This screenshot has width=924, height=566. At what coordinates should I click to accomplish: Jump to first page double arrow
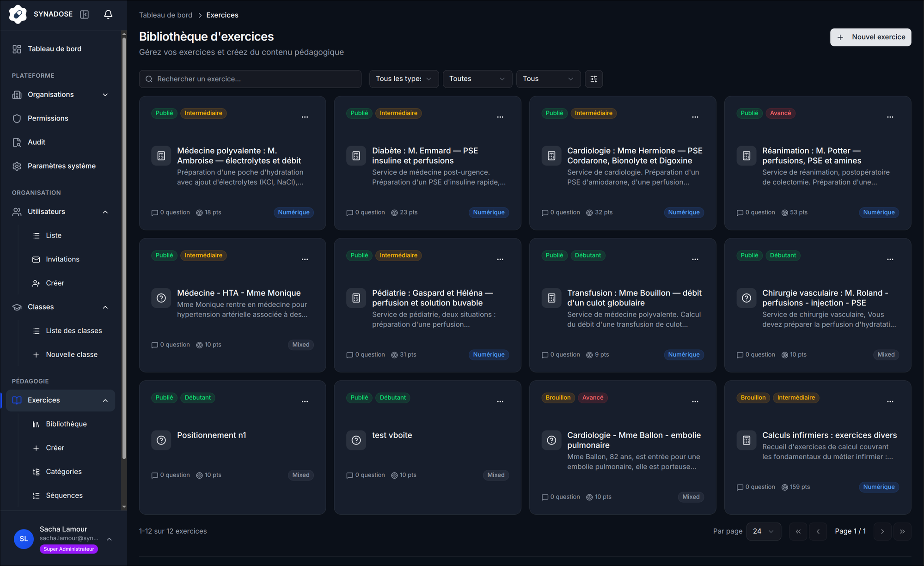pos(798,531)
